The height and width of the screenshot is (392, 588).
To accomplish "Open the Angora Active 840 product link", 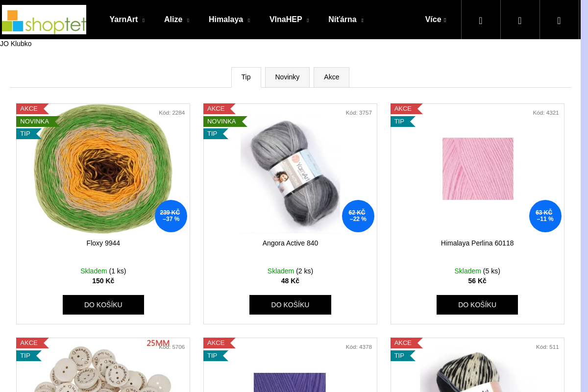I will [290, 243].
